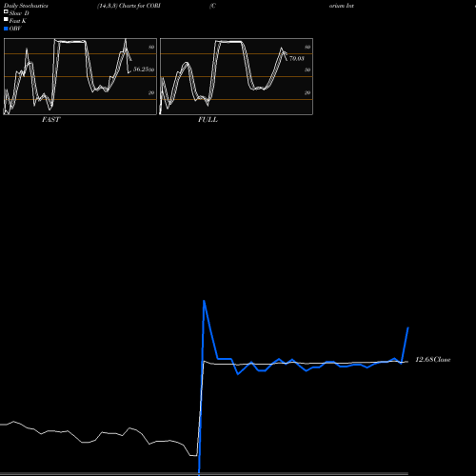Click the 56.25 value in FAST chart

[141, 69]
